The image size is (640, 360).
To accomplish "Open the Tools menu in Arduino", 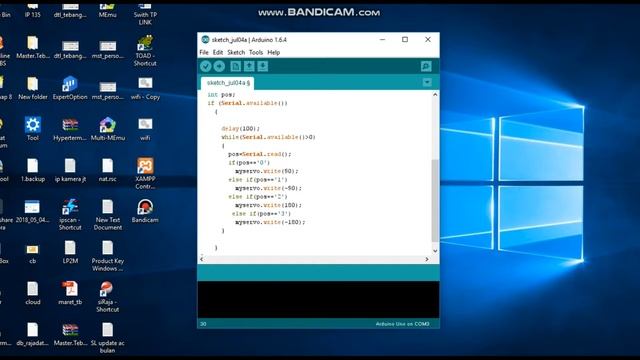I will [x=256, y=52].
